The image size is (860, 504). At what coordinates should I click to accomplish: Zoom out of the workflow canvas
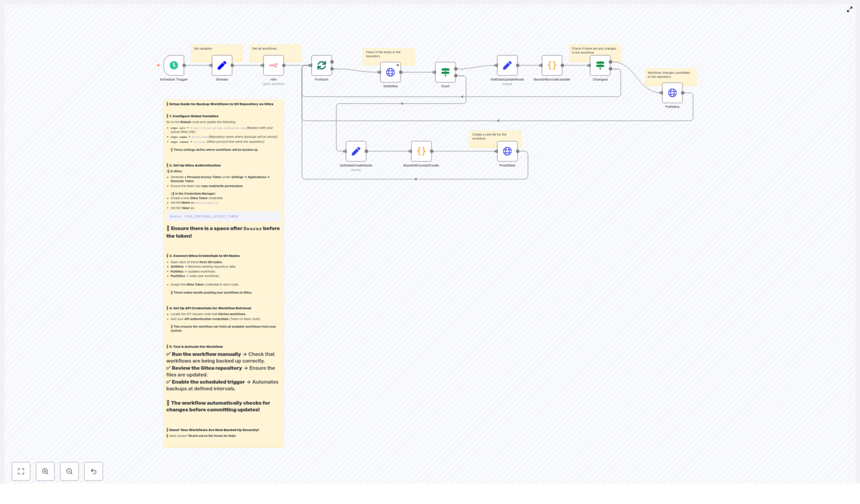69,471
